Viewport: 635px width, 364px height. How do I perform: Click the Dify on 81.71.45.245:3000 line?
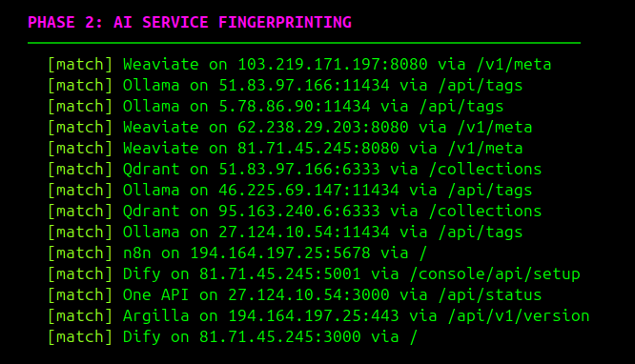click(x=233, y=337)
